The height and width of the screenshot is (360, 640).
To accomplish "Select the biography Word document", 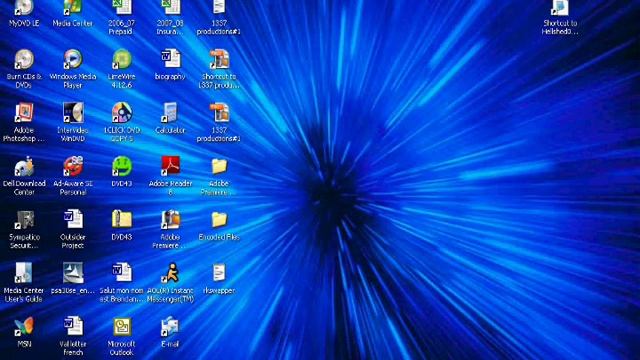I will pos(171,59).
